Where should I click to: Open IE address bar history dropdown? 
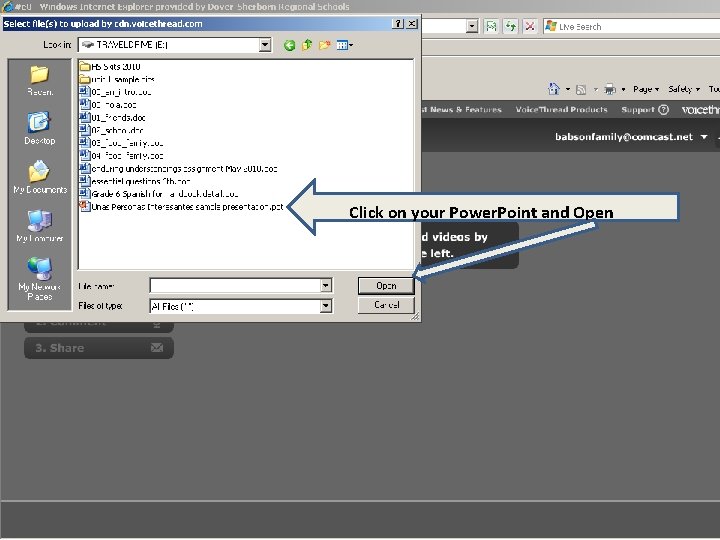pos(472,27)
